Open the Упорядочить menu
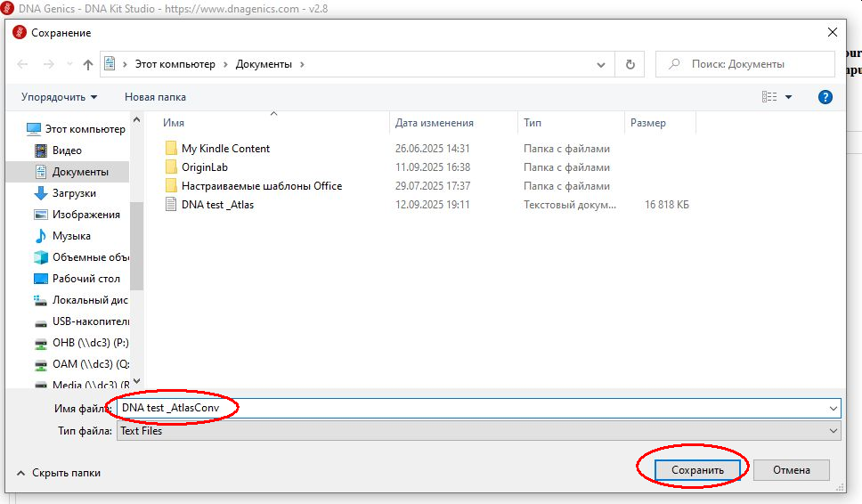 click(x=60, y=97)
